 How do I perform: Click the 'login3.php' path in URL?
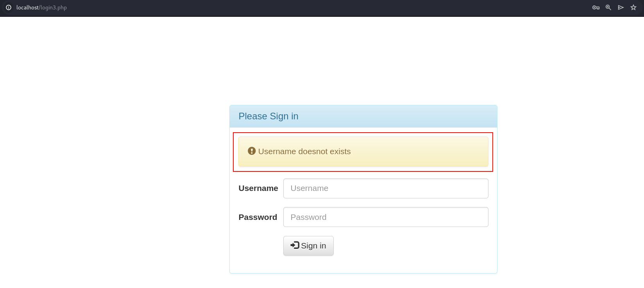tap(54, 7)
